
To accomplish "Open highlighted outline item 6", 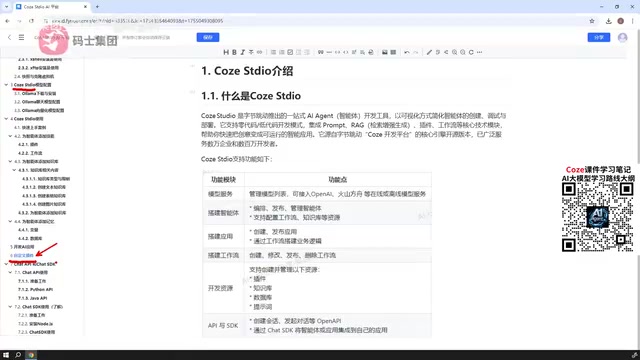I will [22, 256].
